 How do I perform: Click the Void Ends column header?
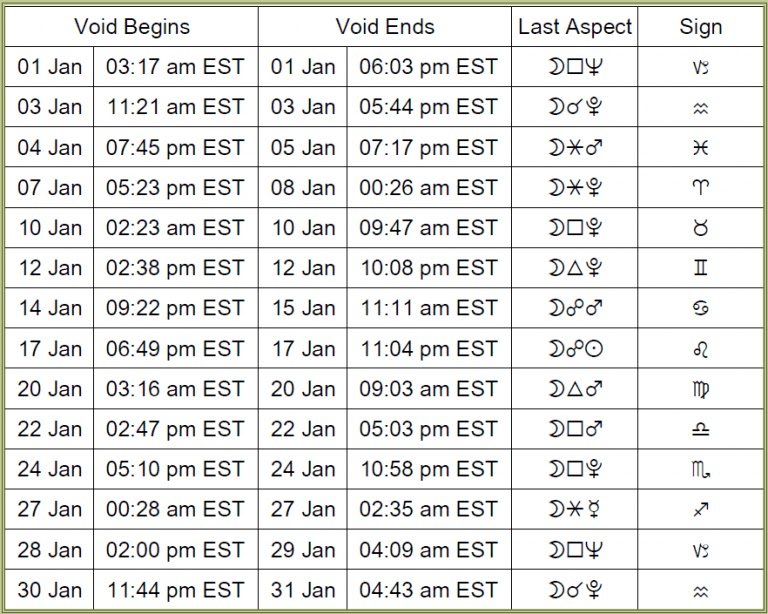pyautogui.click(x=385, y=26)
